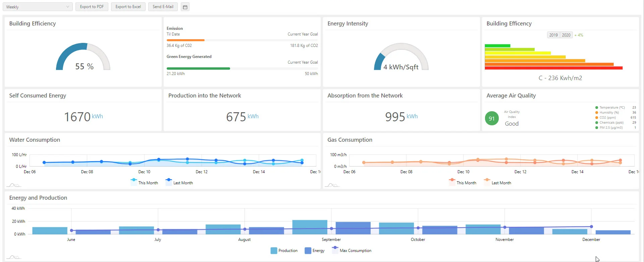Toggle the Production legend item
This screenshot has width=644, height=262.
pyautogui.click(x=284, y=251)
